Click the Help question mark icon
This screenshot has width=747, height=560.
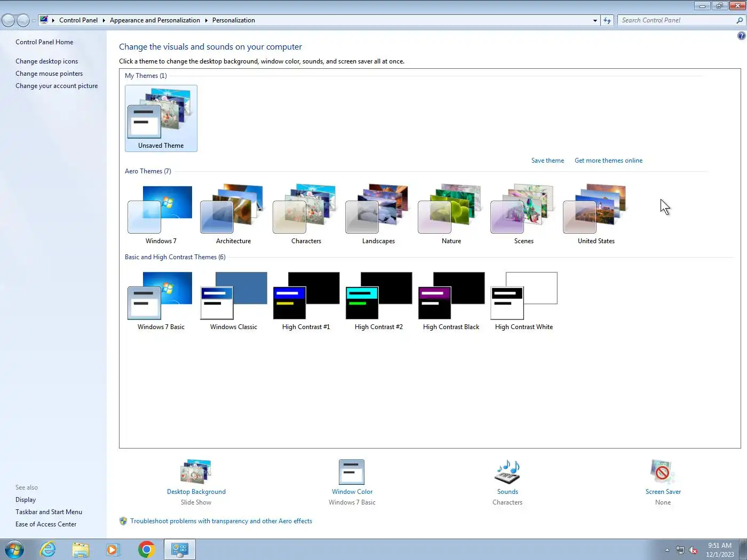pyautogui.click(x=741, y=36)
